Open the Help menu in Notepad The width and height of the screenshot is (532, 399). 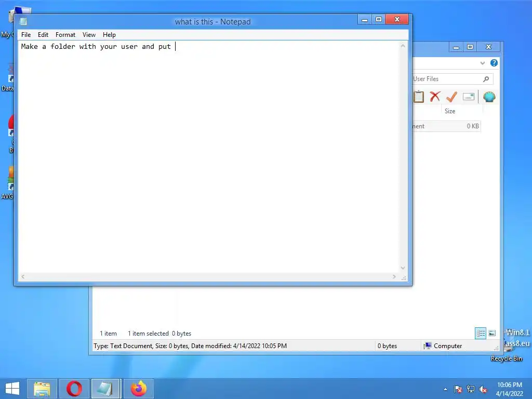click(109, 35)
